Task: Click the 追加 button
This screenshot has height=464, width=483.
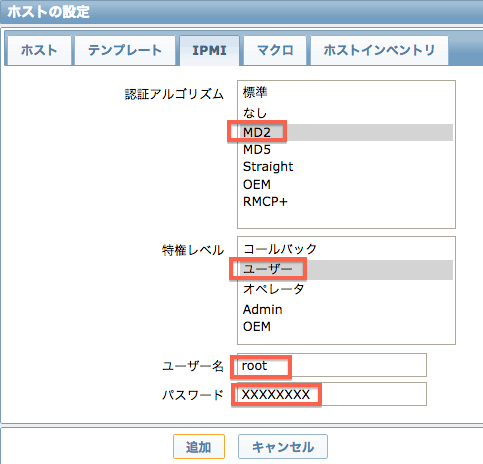Action: coord(199,447)
